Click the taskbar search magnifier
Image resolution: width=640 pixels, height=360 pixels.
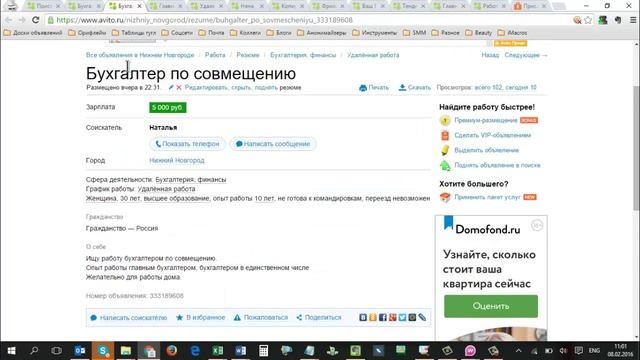point(34,351)
